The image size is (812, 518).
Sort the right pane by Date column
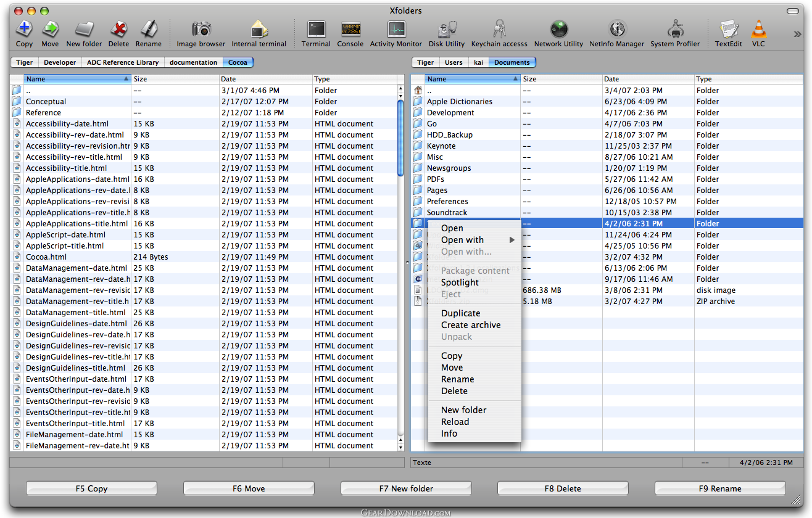pyautogui.click(x=648, y=79)
